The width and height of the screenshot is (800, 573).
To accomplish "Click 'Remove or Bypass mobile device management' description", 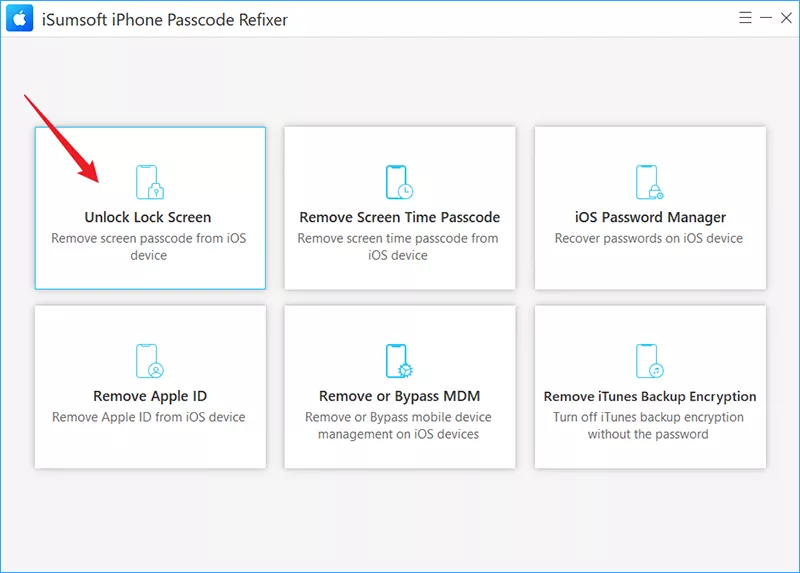I will click(x=398, y=426).
